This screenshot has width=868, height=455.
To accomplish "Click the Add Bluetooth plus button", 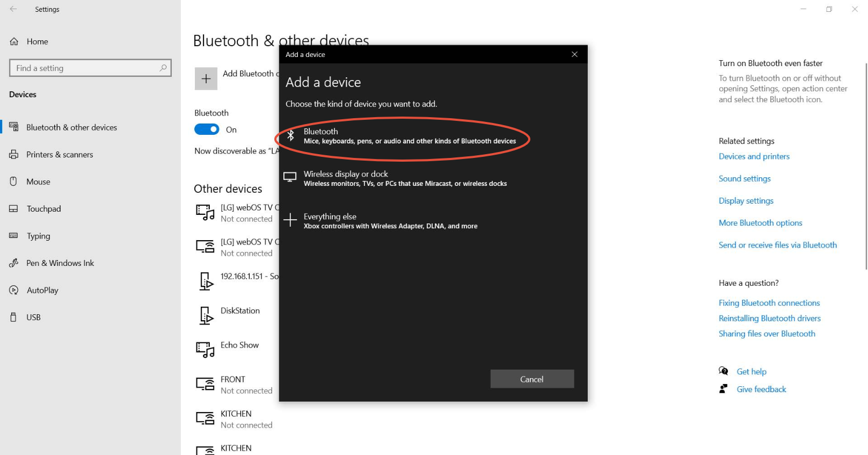I will click(206, 79).
